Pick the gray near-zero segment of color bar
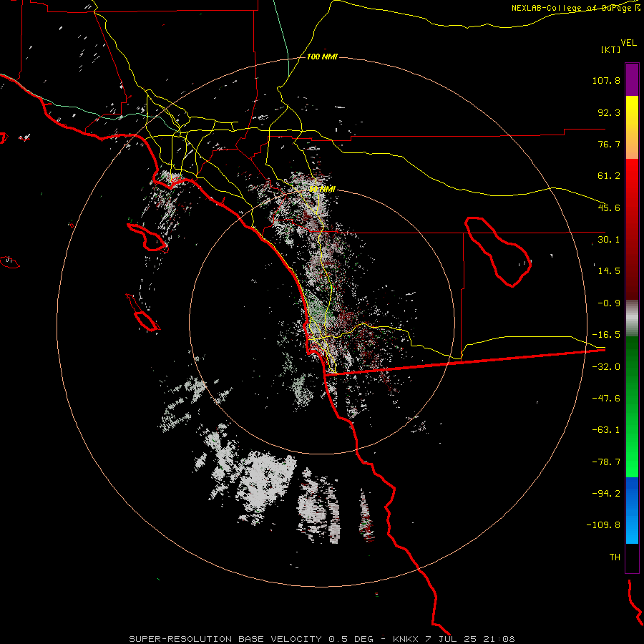 pos(632,318)
